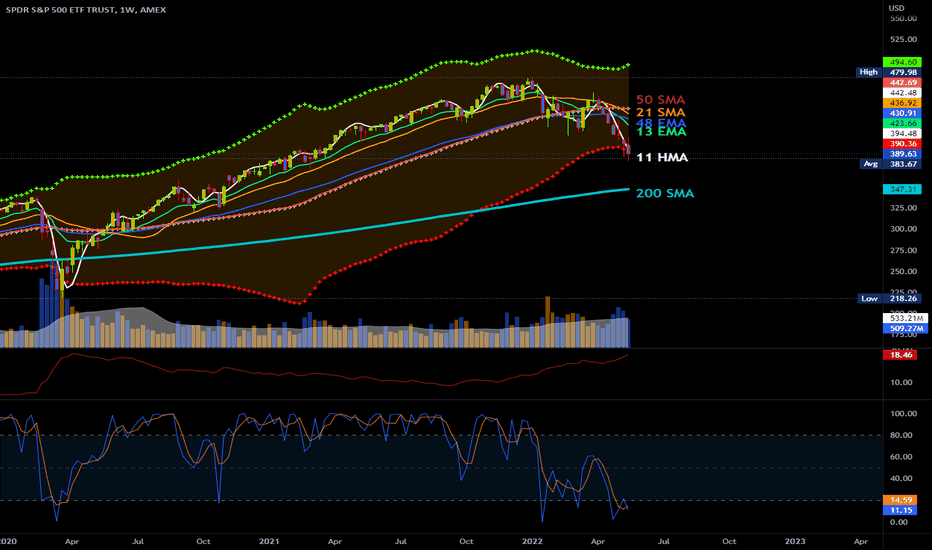932x550 pixels.
Task: Click the 275.00 price axis label
Action: (x=903, y=250)
